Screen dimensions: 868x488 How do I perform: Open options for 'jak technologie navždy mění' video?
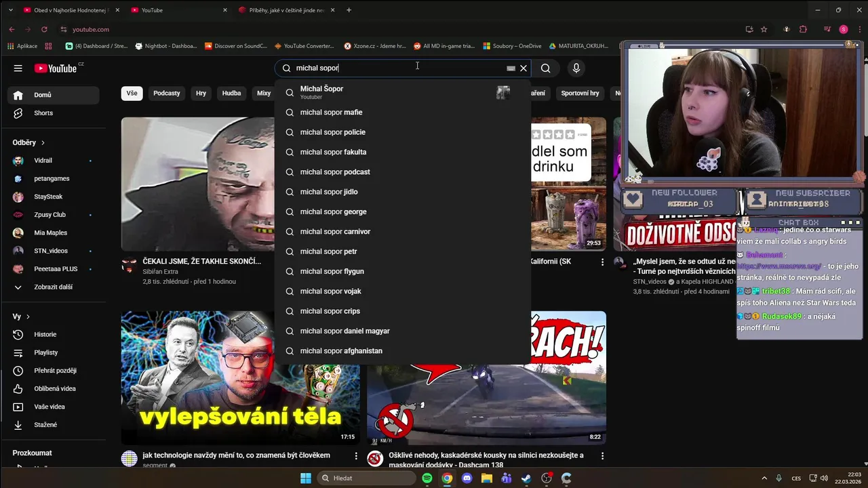tap(356, 456)
